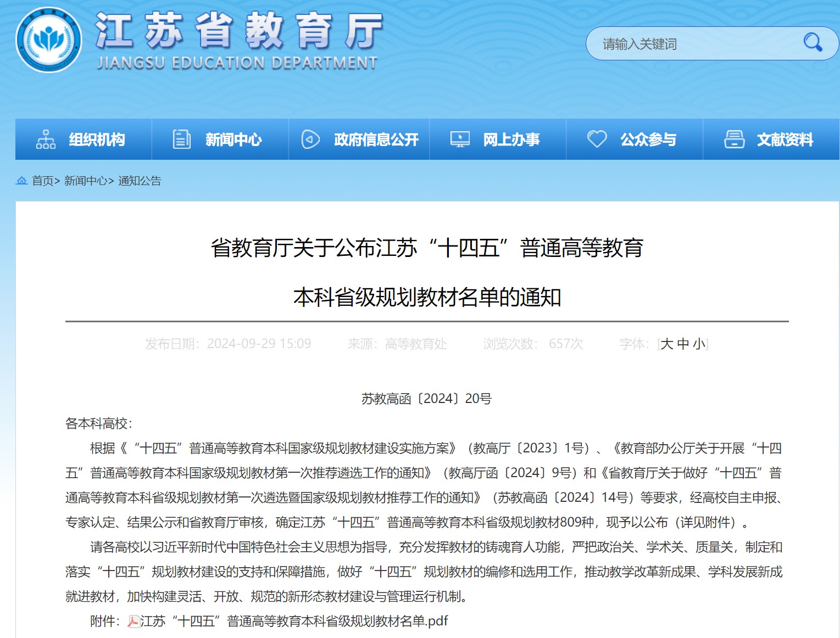Screen dimensions: 840x638
Task: Focus the 请输入关键词 search field
Action: click(692, 44)
